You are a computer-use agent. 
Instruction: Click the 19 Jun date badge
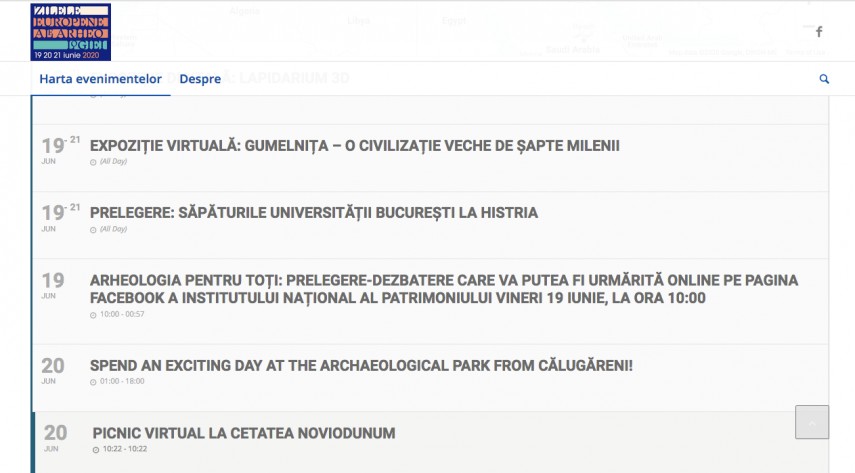pos(52,285)
